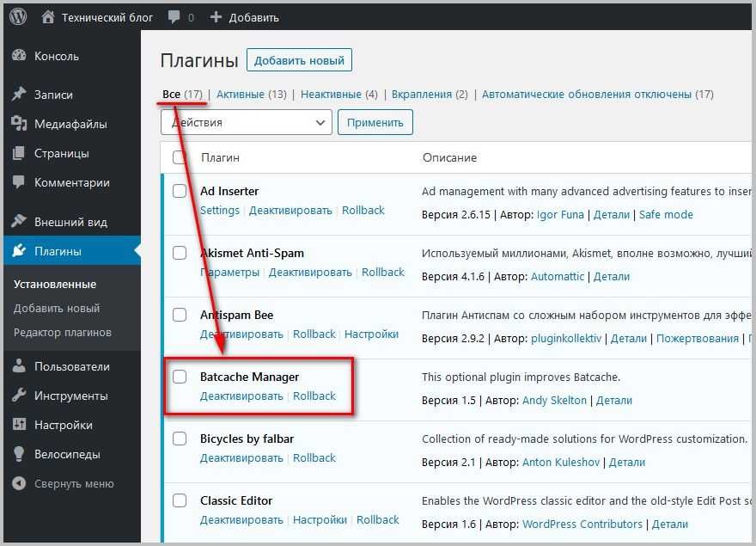The image size is (756, 546).
Task: Click the WordPress logo icon
Action: point(18,16)
